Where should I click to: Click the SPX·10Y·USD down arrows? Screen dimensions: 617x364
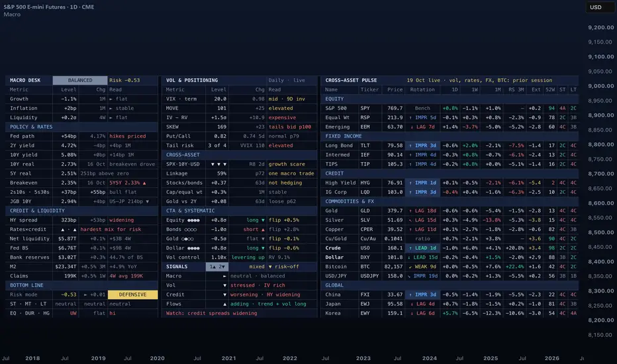pos(218,164)
